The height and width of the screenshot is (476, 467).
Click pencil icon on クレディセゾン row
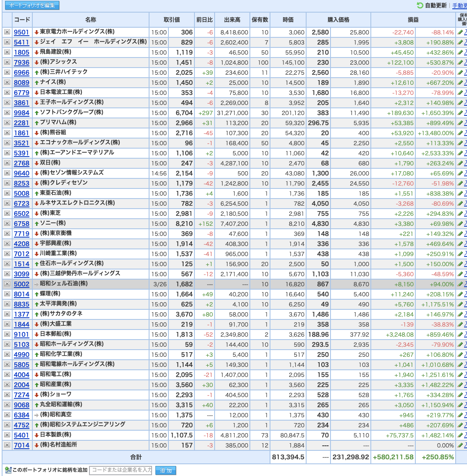tap(460, 183)
